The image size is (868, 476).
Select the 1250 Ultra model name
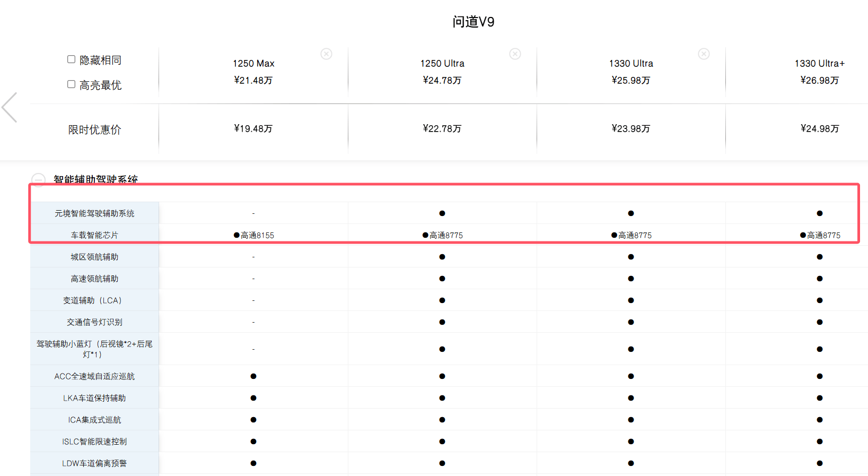point(442,63)
